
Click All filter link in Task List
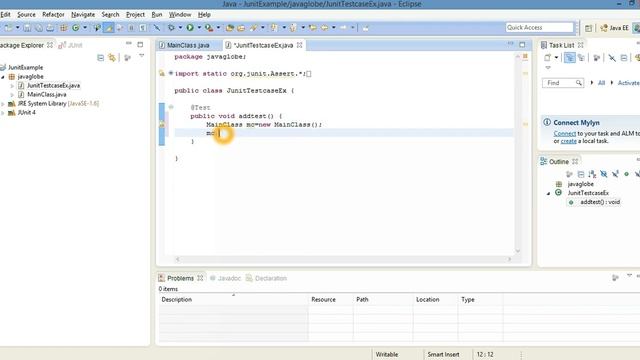[601, 83]
